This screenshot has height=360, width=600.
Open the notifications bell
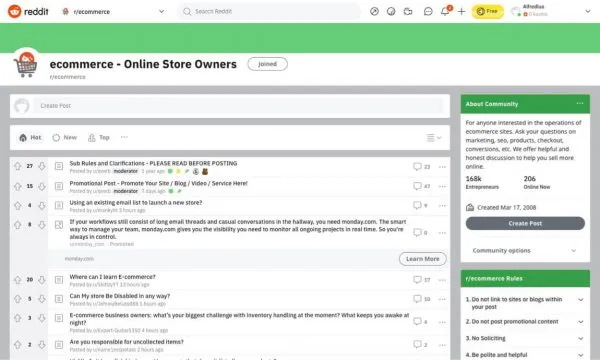coord(445,11)
